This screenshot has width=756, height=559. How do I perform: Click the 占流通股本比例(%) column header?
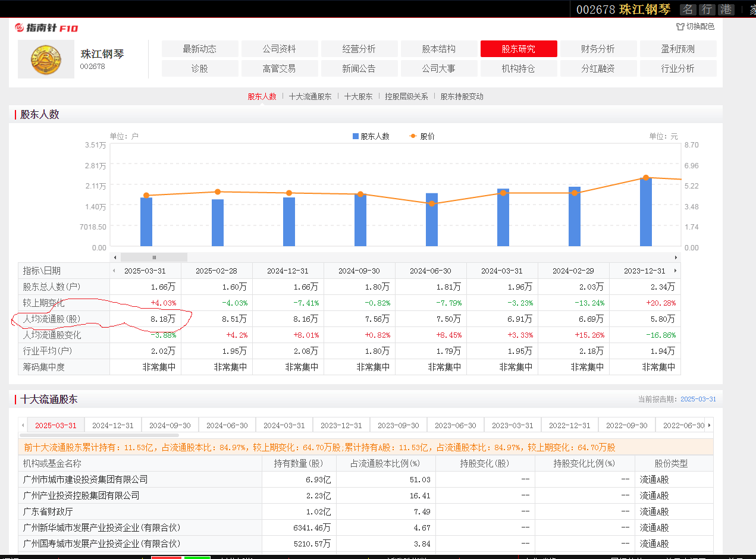[x=386, y=463]
